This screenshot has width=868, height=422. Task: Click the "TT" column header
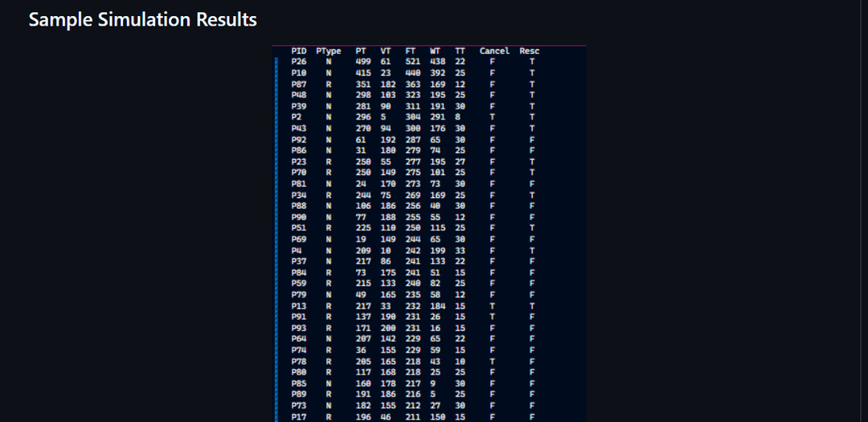[x=460, y=51]
